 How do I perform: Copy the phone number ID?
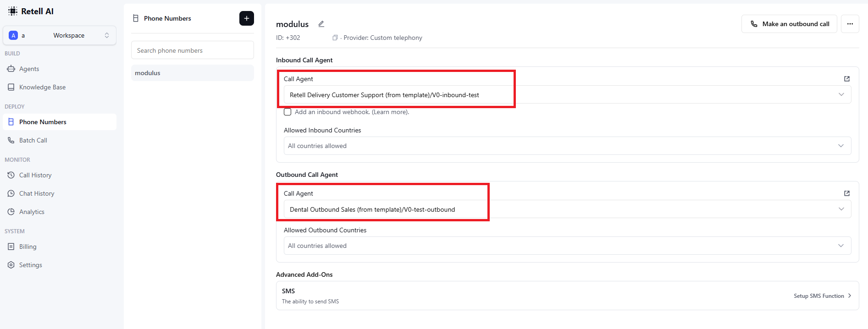click(335, 38)
